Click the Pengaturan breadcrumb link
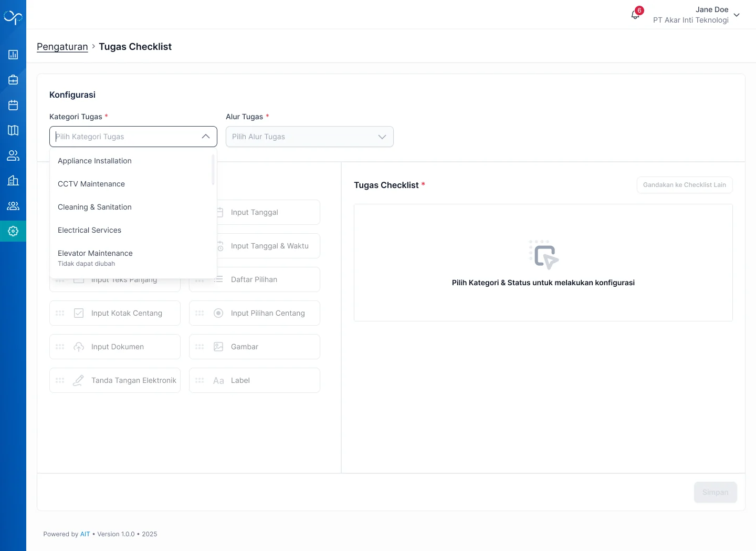756x551 pixels. coord(62,47)
